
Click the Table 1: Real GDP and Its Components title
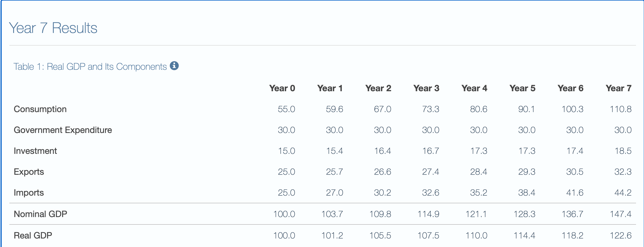click(x=90, y=67)
